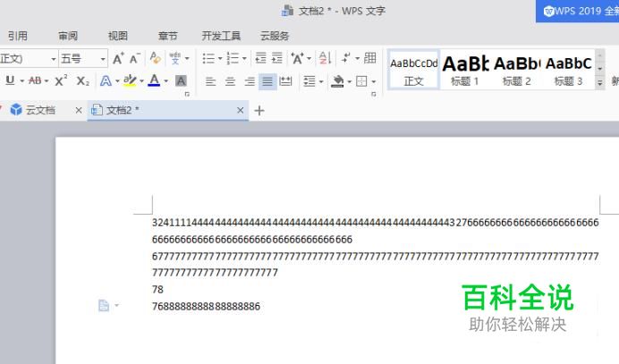This screenshot has width=619, height=364.
Task: Apply 标题 3 style
Action: (x=569, y=71)
